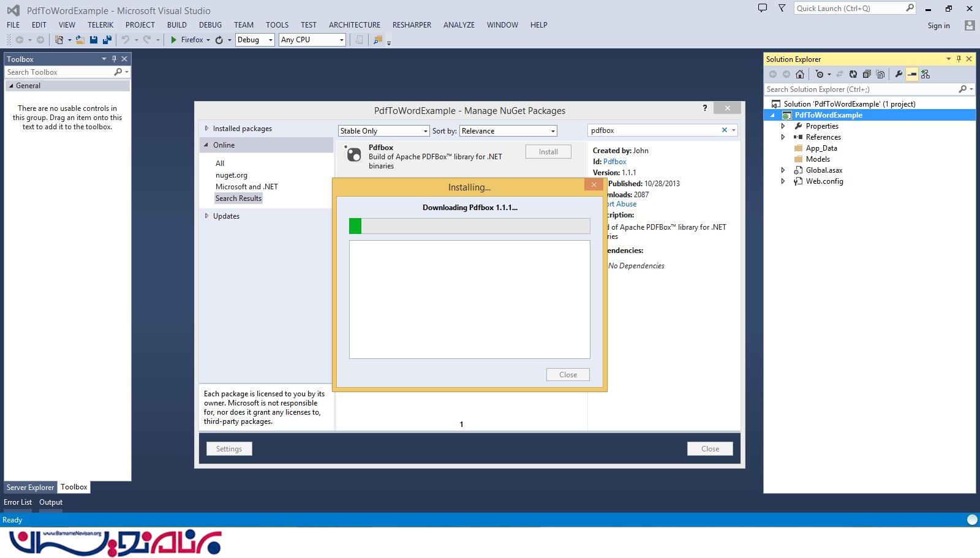Switch to the Server Explorer tab
Image resolution: width=980 pixels, height=558 pixels.
[30, 488]
